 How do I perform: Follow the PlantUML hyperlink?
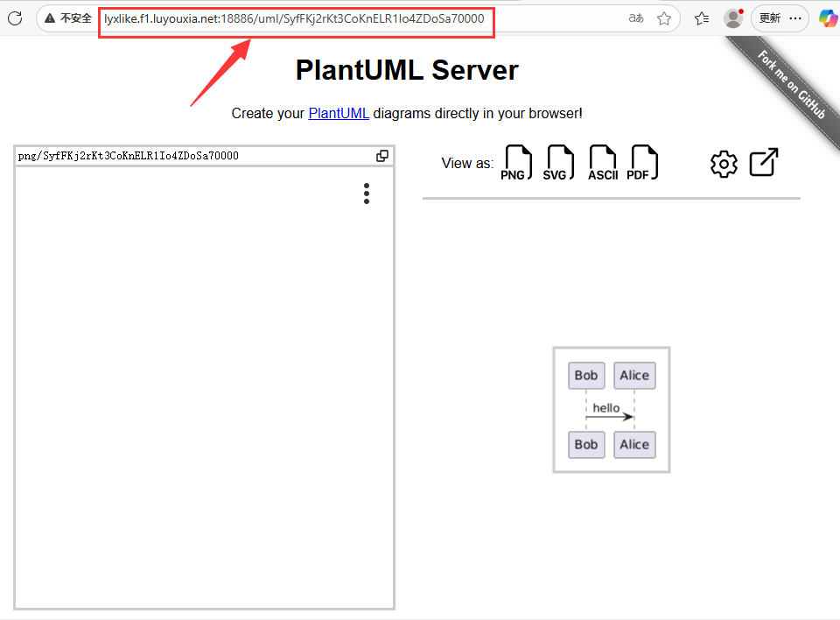pos(339,114)
